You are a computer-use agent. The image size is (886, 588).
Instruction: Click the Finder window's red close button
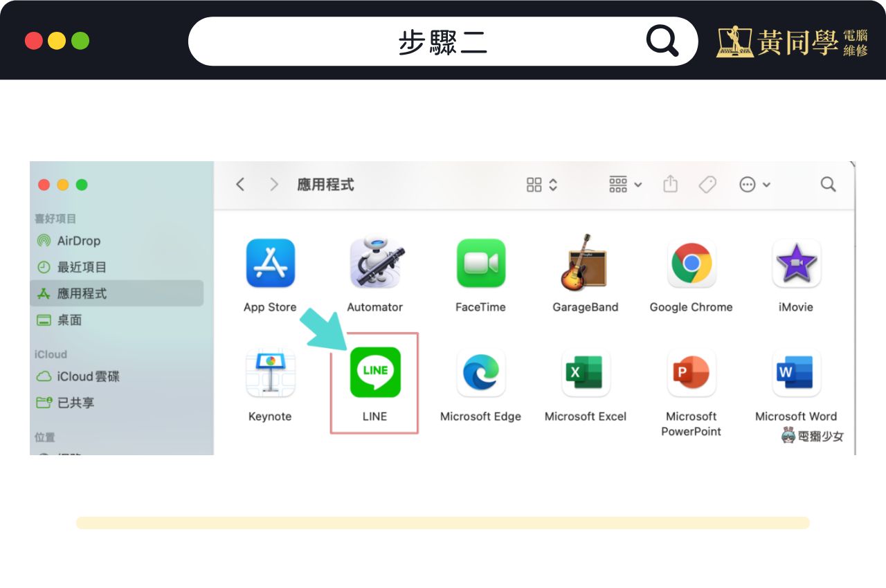(44, 185)
